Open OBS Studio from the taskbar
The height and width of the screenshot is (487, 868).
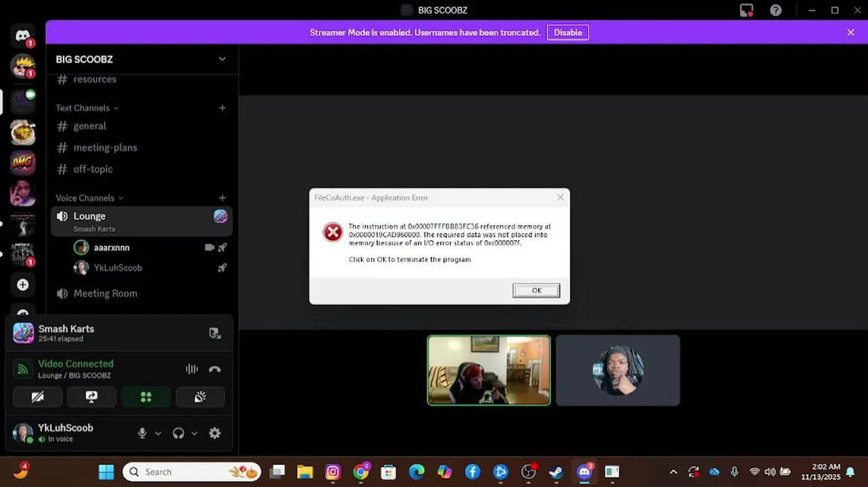(x=529, y=471)
